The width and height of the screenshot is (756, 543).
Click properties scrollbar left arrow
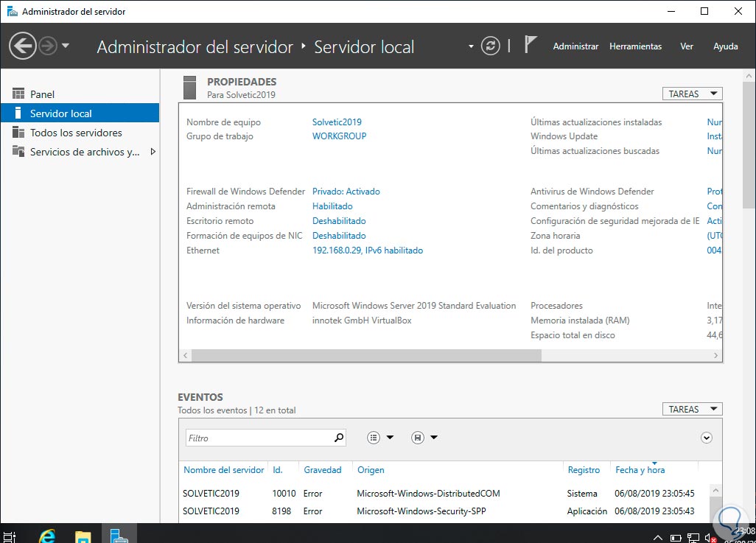(x=185, y=355)
